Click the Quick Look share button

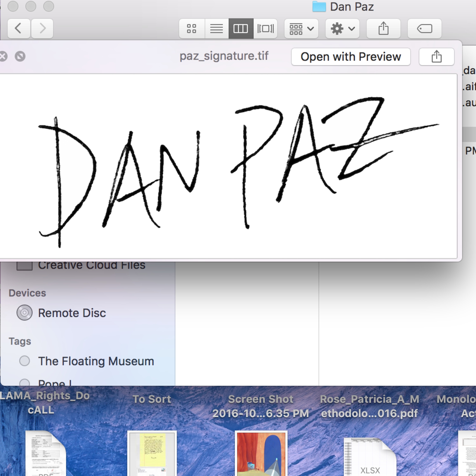point(437,57)
